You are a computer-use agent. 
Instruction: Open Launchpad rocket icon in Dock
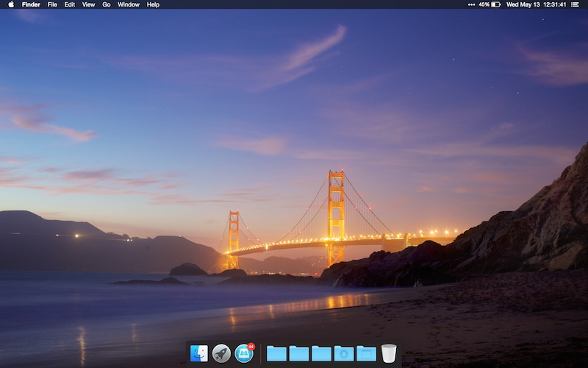point(221,353)
